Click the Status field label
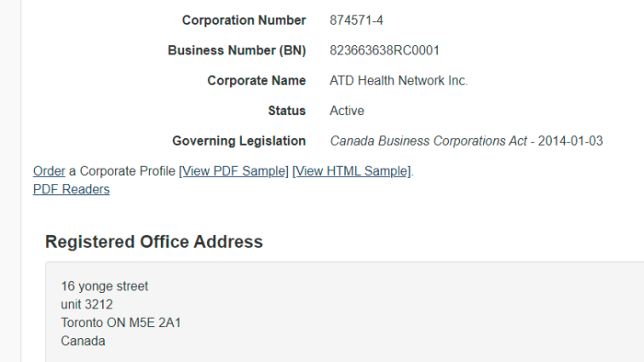This screenshot has height=362, width=644. coord(287,111)
